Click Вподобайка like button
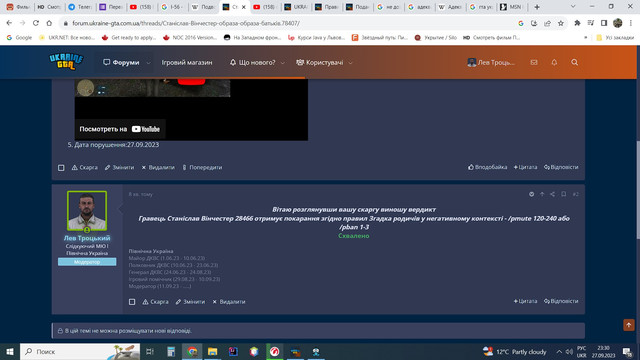Screen dimensions: 640x360 coord(487,167)
